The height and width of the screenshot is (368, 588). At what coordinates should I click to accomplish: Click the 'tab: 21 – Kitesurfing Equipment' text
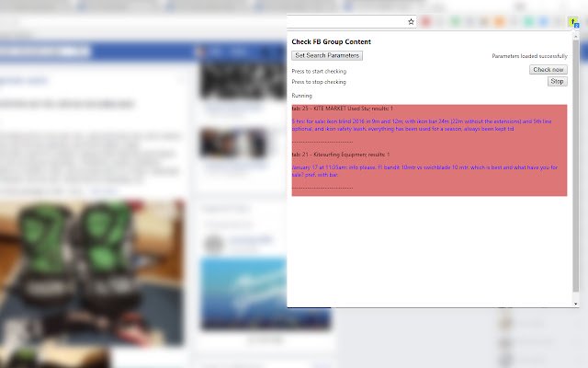coord(341,155)
